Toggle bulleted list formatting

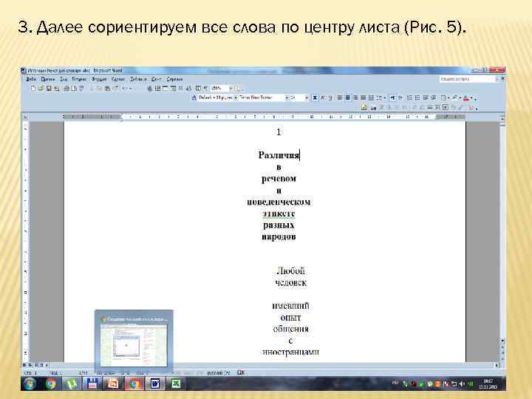pyautogui.click(x=417, y=98)
